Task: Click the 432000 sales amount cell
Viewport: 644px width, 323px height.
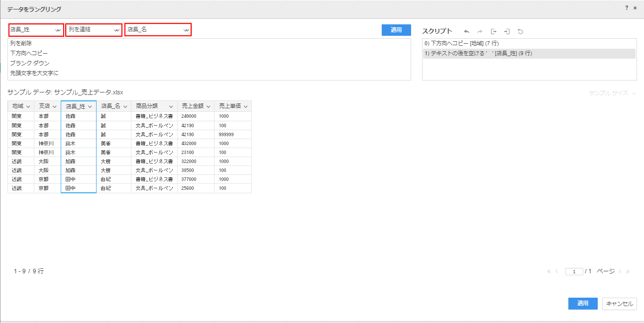Action: (196, 144)
